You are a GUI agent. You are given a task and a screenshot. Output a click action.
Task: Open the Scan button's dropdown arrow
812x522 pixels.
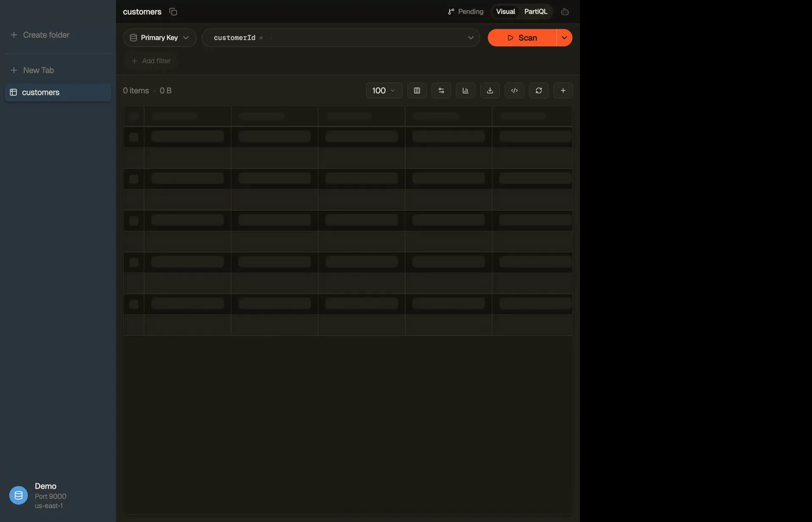point(564,38)
